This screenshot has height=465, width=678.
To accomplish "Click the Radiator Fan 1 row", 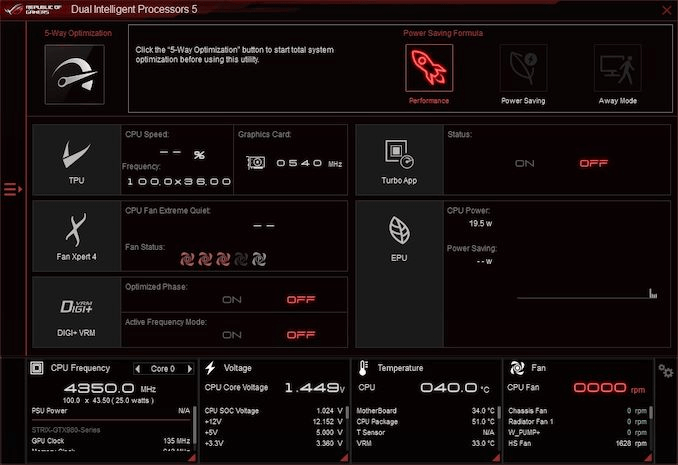I will [x=577, y=422].
